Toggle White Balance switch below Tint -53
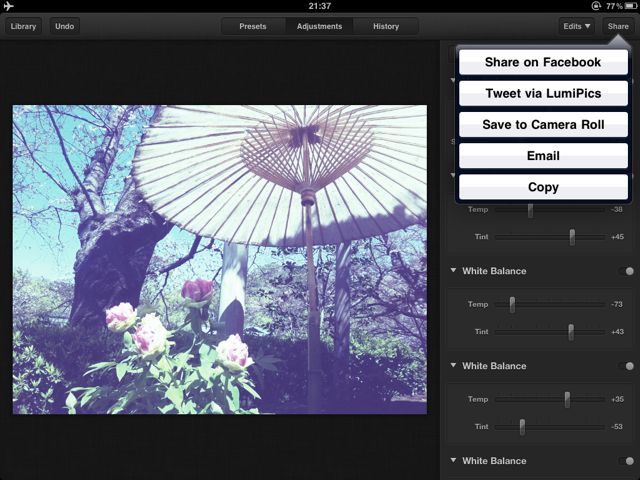 [x=627, y=461]
